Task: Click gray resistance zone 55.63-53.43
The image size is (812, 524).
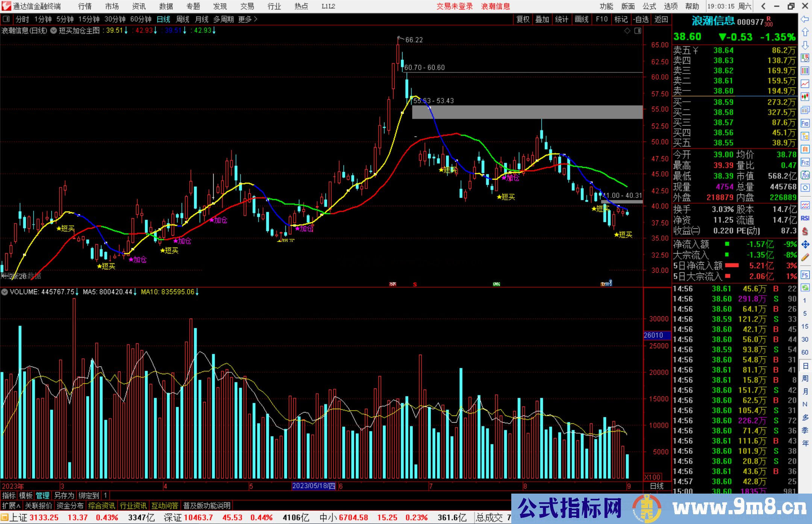Action: coord(527,112)
